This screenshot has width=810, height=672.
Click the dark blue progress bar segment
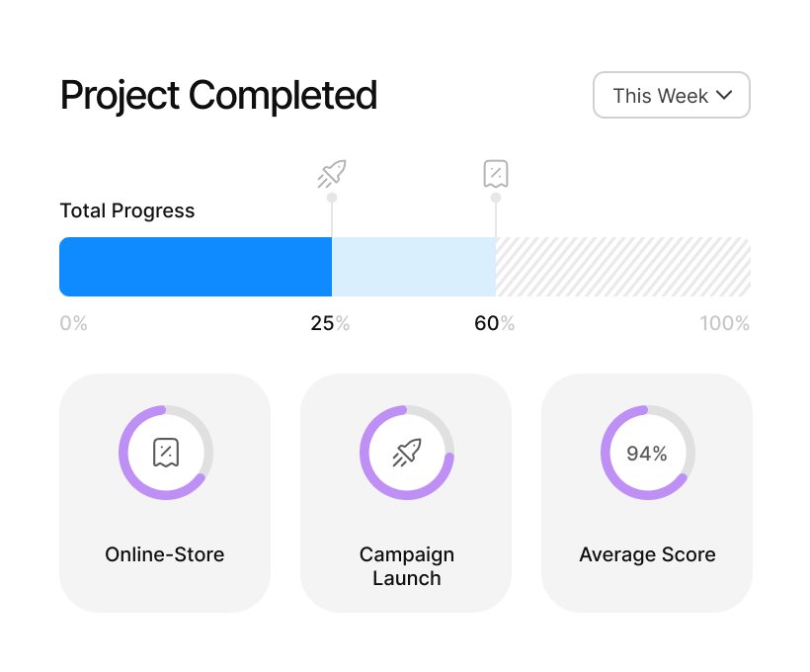tap(196, 267)
